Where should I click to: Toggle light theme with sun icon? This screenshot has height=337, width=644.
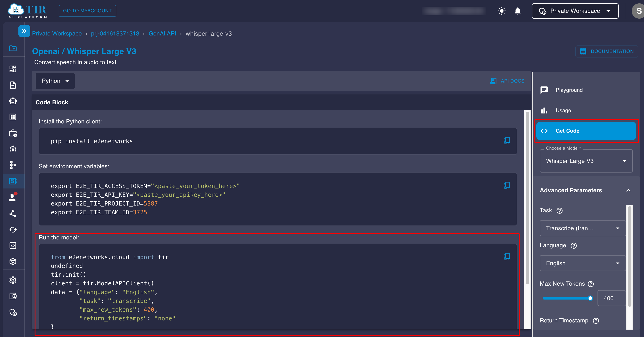[501, 11]
